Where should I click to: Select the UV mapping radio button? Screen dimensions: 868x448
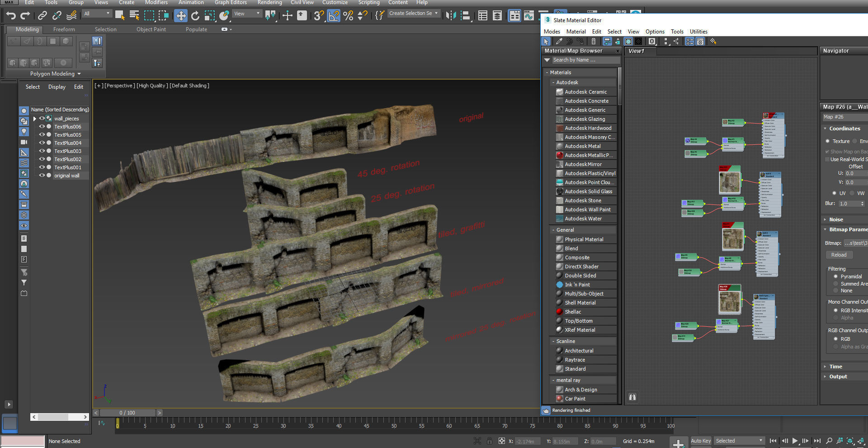(834, 193)
